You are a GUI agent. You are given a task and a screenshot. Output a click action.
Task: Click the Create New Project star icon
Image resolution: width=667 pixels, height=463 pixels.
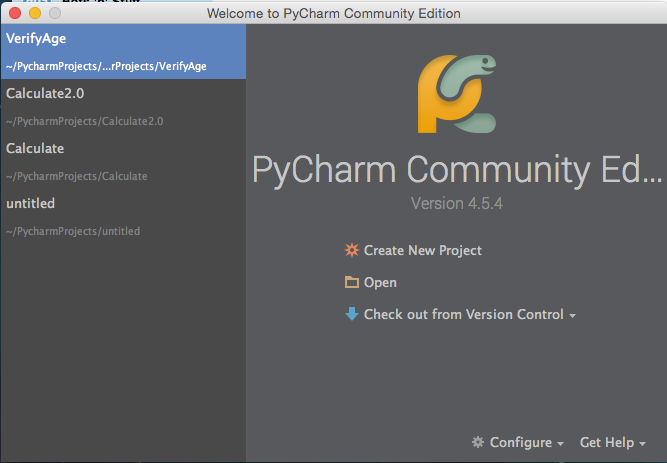[x=352, y=250]
